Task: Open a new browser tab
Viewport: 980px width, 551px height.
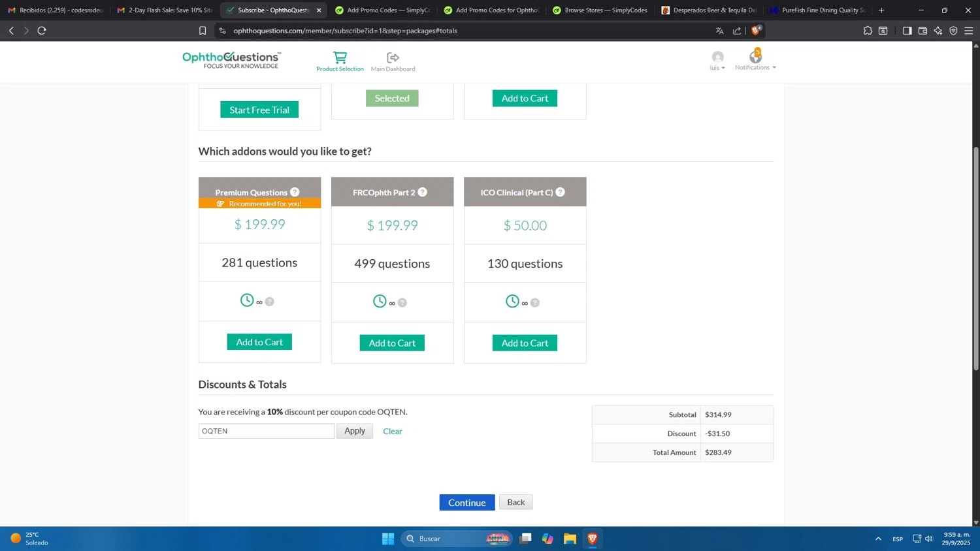Action: click(881, 10)
